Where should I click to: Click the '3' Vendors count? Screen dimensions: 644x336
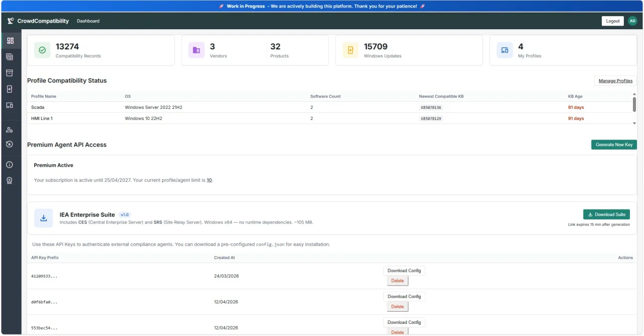212,46
